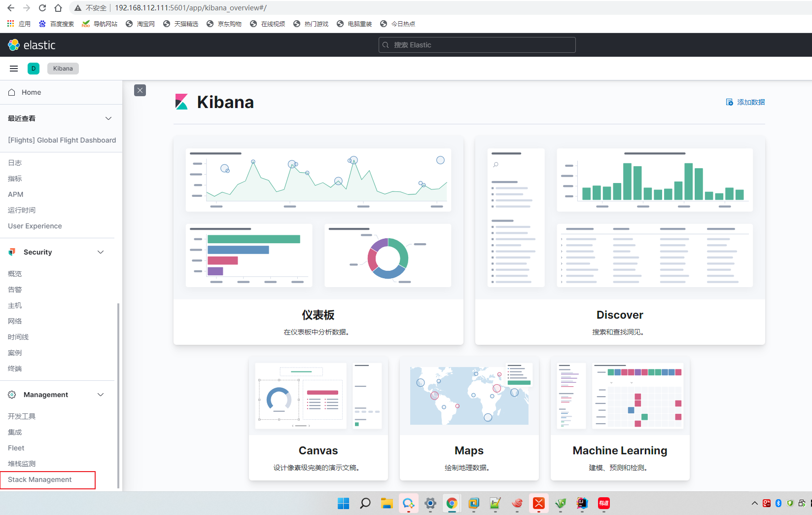This screenshot has width=812, height=515.
Task: Open 运行时间 in sidebar
Action: point(22,210)
